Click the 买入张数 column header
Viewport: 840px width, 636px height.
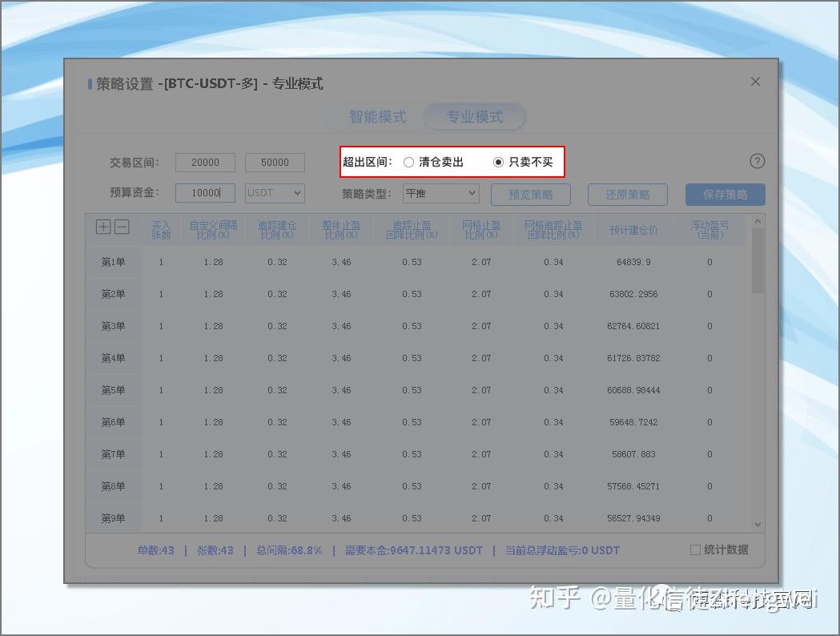point(161,230)
